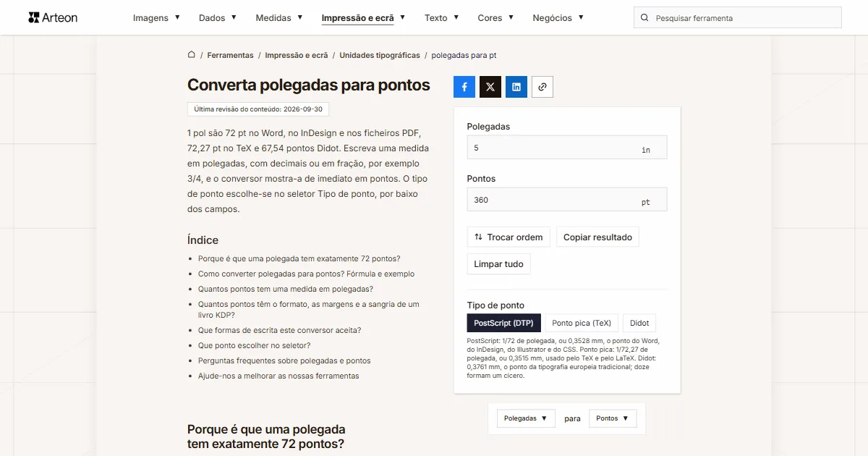The image size is (868, 456).
Task: Share page on LinkedIn
Action: pyautogui.click(x=516, y=87)
